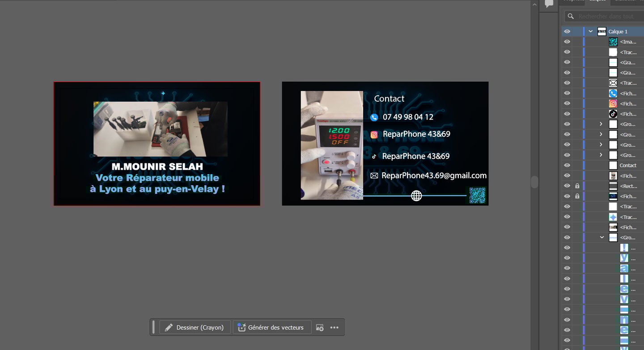Collapse the Calque 1 layer

click(x=591, y=31)
